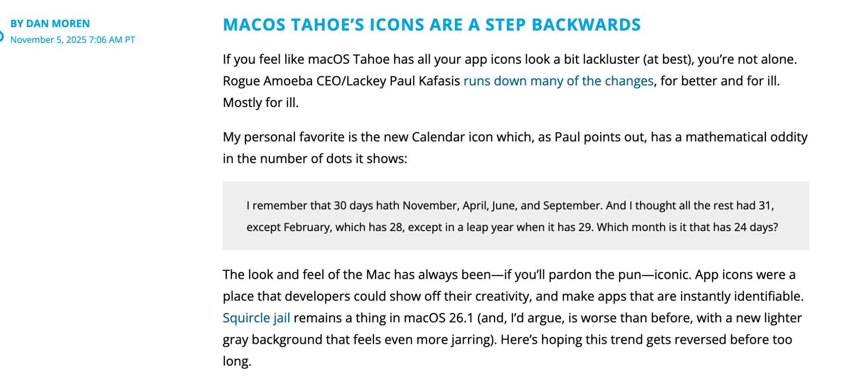Click inside the gray blockquote box
Image resolution: width=868 pixels, height=378 pixels.
[516, 216]
